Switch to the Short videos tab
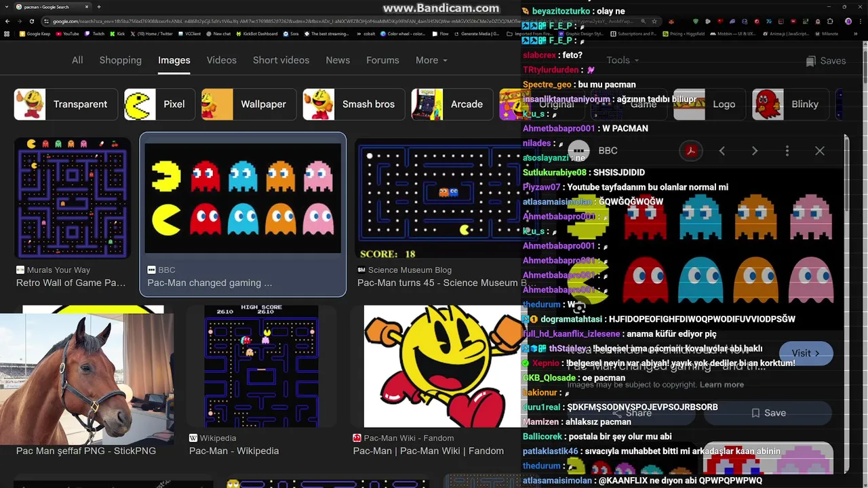Image resolution: width=868 pixels, height=488 pixels. [x=281, y=60]
